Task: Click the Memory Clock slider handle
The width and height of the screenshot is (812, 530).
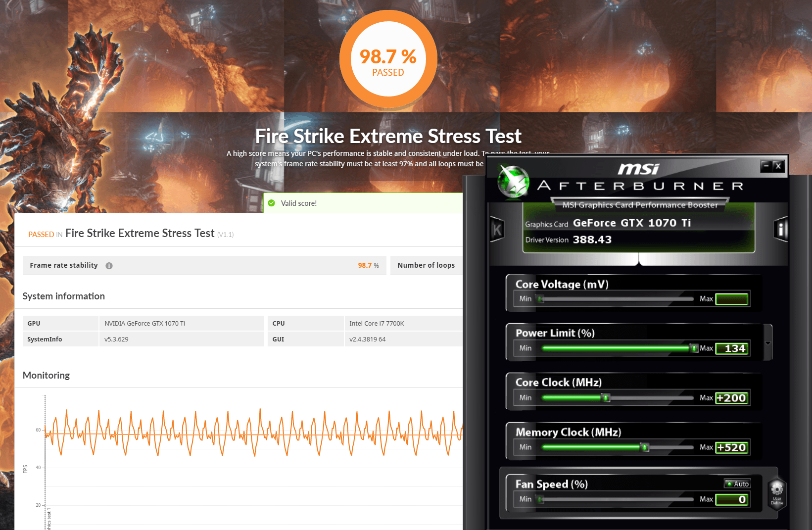Action: pyautogui.click(x=645, y=447)
